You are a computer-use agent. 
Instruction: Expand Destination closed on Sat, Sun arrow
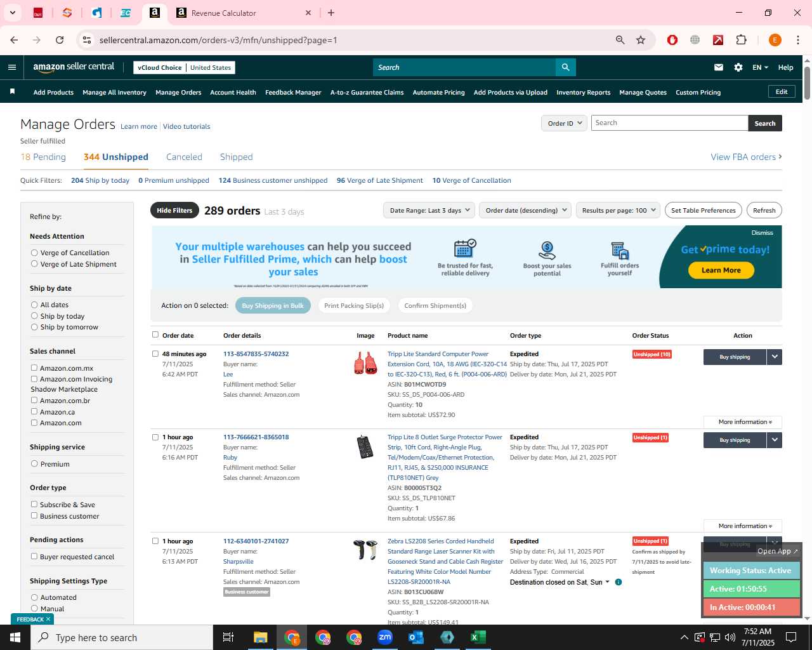point(607,582)
